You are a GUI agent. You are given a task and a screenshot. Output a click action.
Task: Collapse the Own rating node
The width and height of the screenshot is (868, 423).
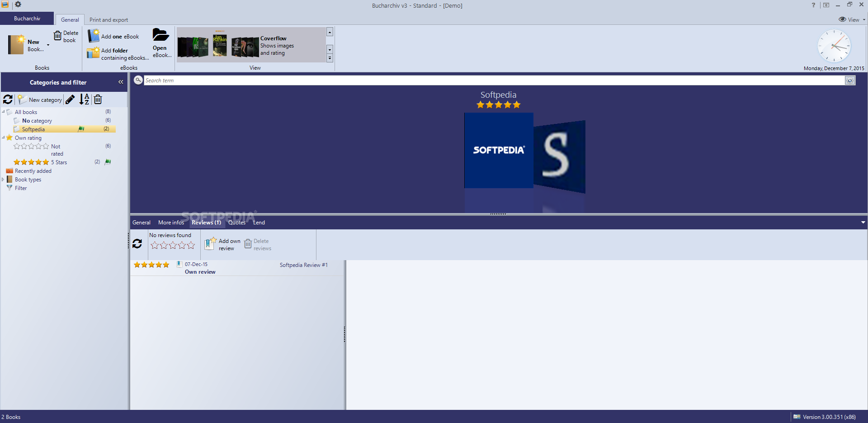click(3, 138)
